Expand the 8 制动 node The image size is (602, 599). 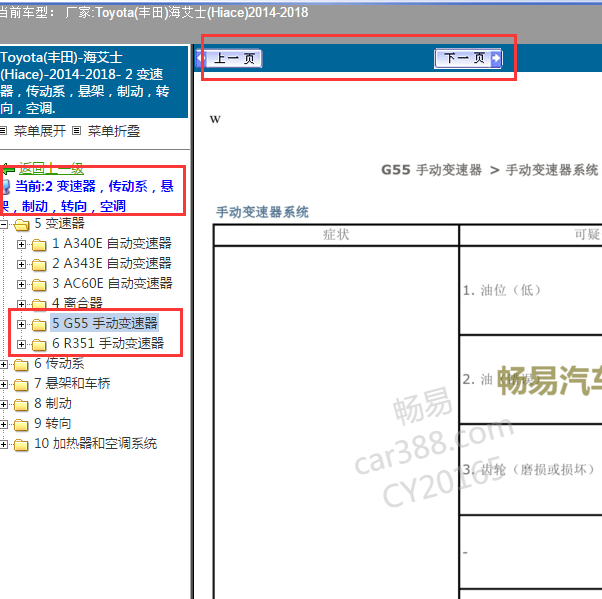[x=3, y=404]
